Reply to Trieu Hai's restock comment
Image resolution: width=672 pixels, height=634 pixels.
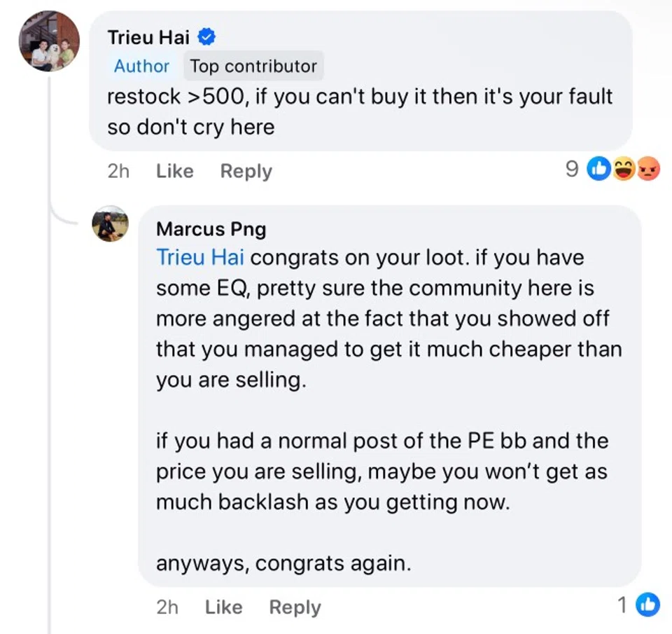click(246, 171)
